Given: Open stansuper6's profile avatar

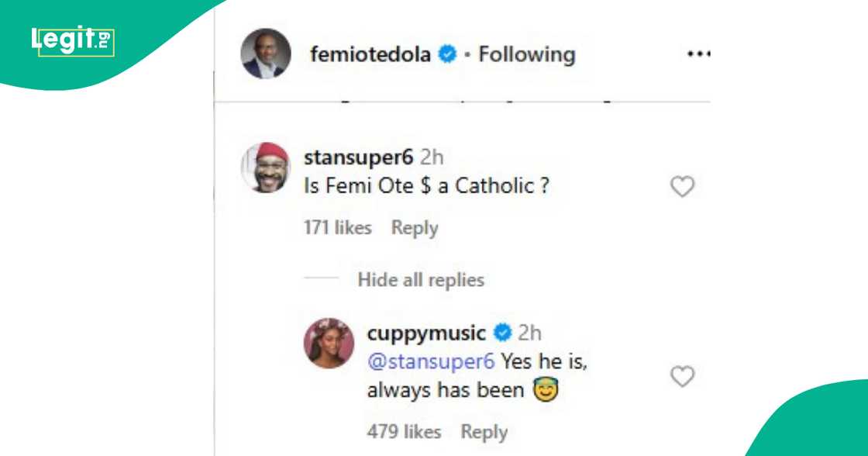Looking at the screenshot, I should (267, 165).
